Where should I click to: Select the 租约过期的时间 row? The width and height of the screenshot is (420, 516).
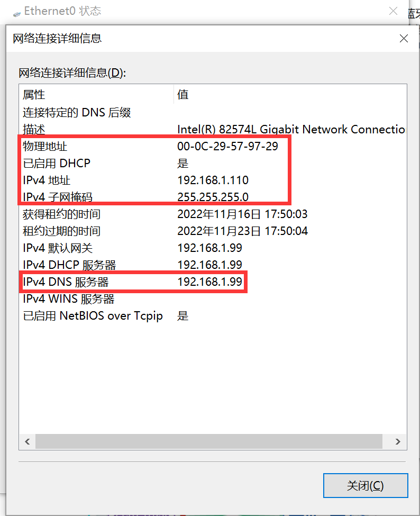click(61, 231)
